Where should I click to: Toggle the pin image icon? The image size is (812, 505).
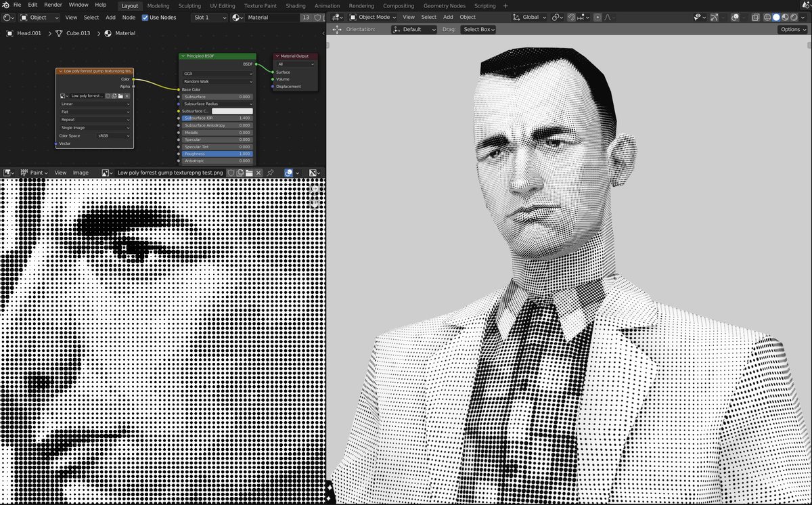pyautogui.click(x=271, y=173)
